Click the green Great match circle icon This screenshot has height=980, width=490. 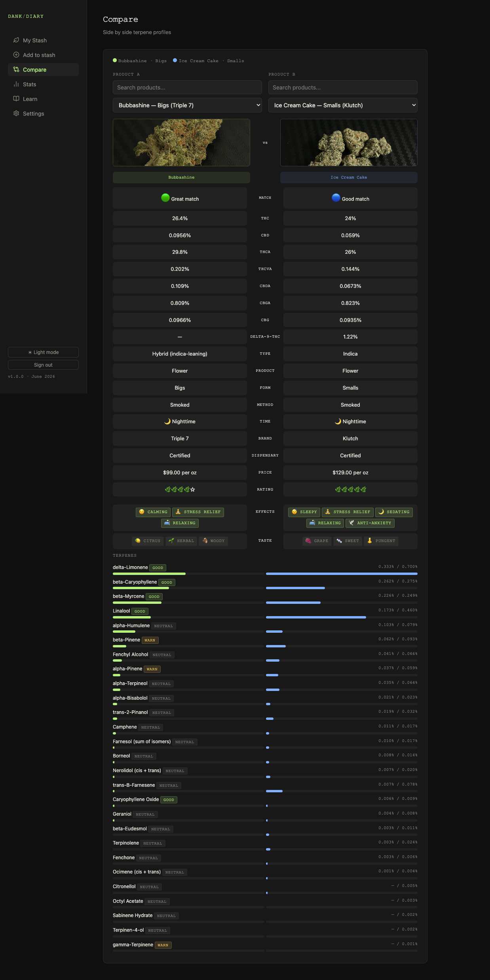pos(165,198)
